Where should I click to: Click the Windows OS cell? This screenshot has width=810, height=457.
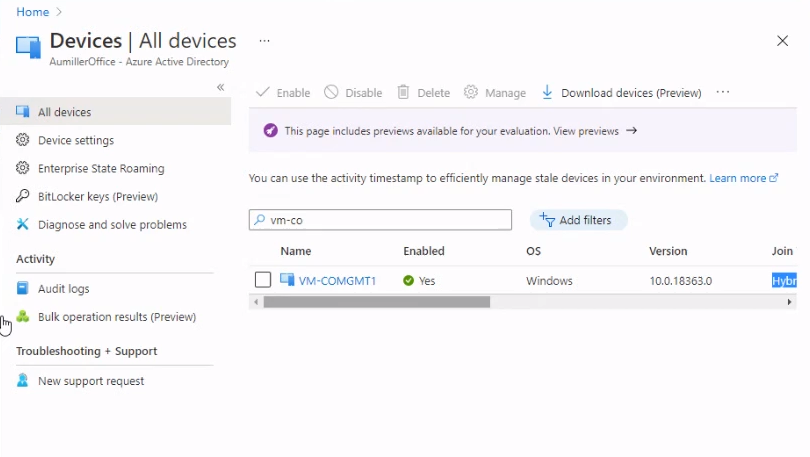click(x=549, y=281)
